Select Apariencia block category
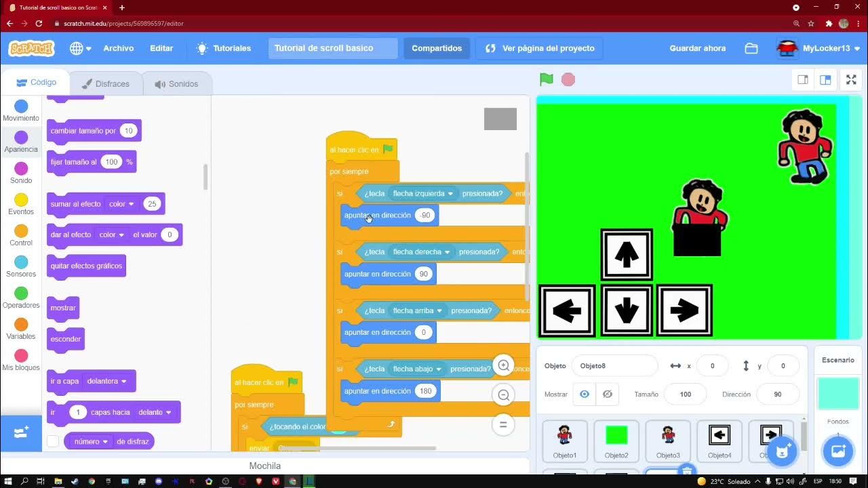The width and height of the screenshot is (868, 488). [21, 142]
